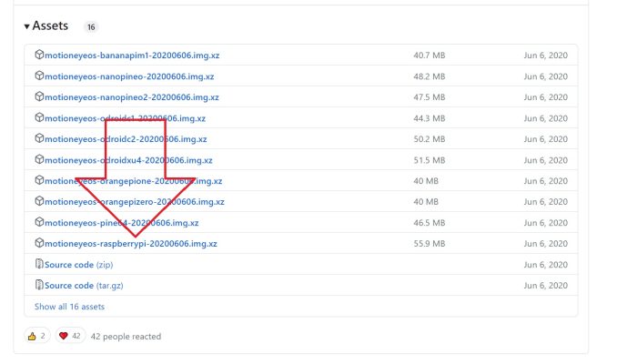Open motioneyeos-odroidc2-20200606.img.xz link

click(126, 139)
